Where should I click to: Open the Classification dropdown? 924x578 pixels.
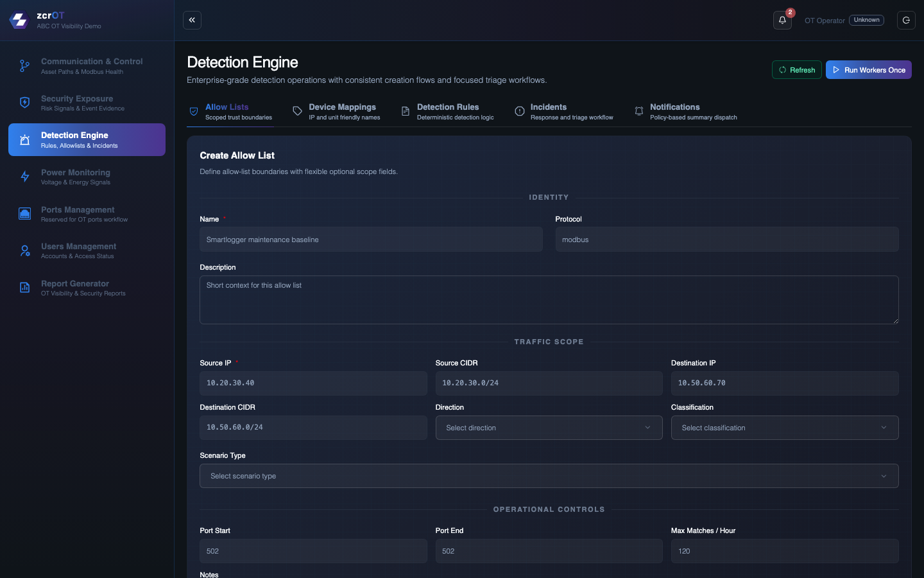tap(785, 428)
